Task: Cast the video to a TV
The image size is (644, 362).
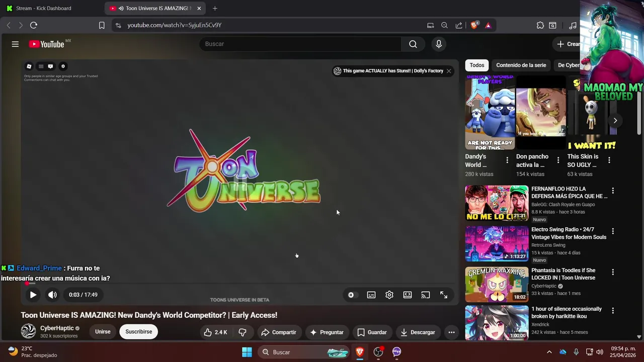Action: click(426, 295)
